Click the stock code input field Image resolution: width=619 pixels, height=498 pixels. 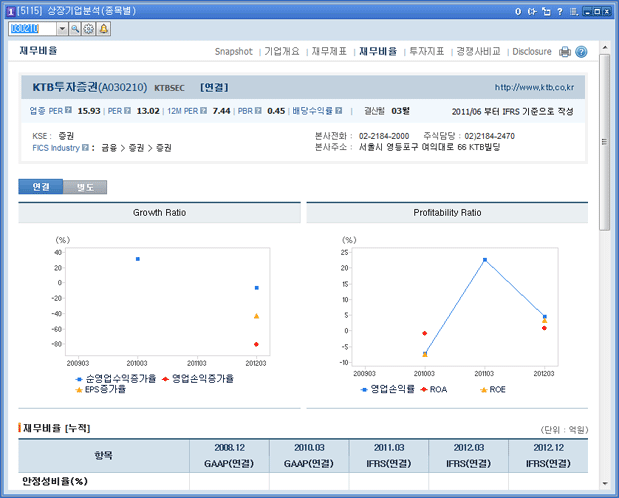coord(30,29)
